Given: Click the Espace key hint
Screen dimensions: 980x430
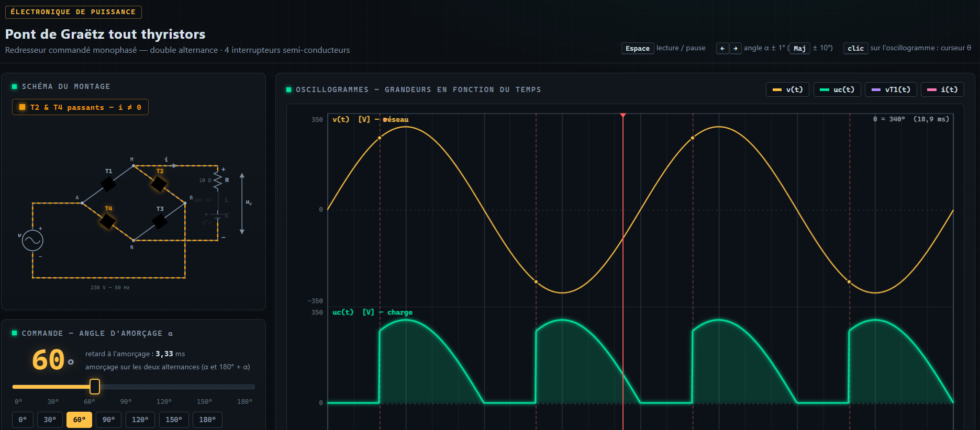Looking at the screenshot, I should click(x=638, y=48).
